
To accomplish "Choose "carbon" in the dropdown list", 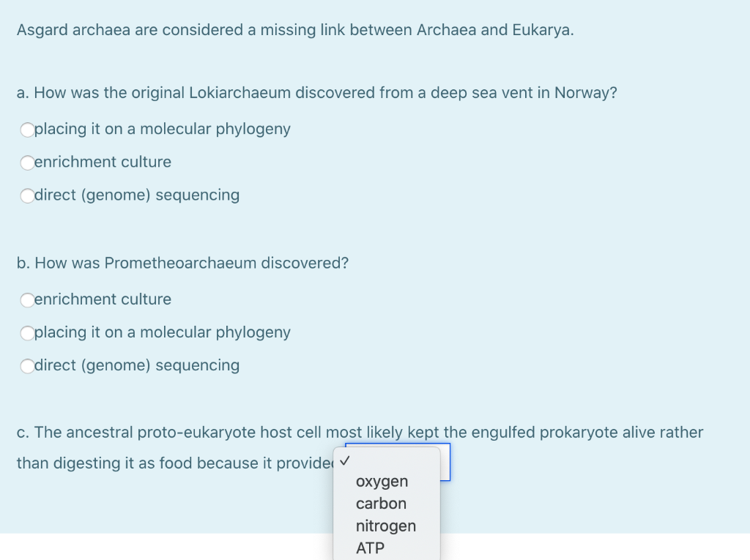I will [381, 504].
